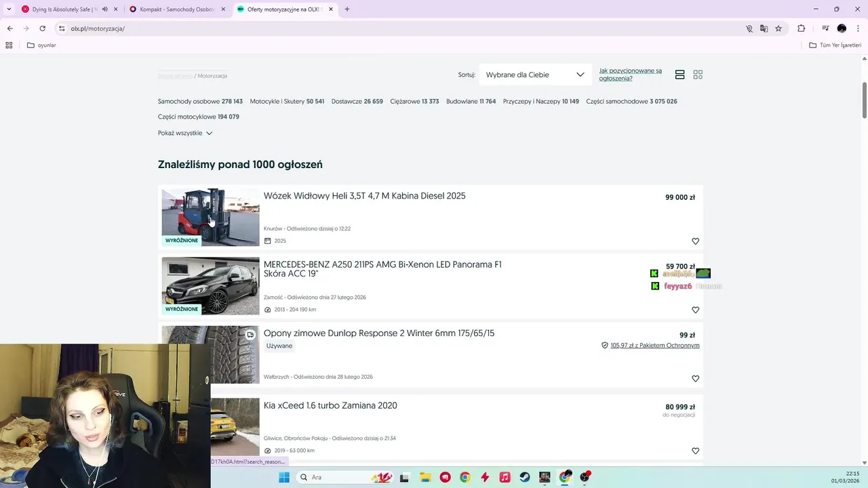This screenshot has width=868, height=488.
Task: Close the 'Kompakt - Samochody Osobowe' tab
Action: tap(223, 9)
